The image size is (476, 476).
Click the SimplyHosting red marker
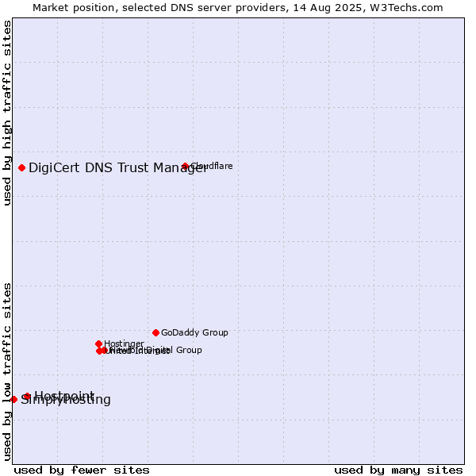(13, 400)
